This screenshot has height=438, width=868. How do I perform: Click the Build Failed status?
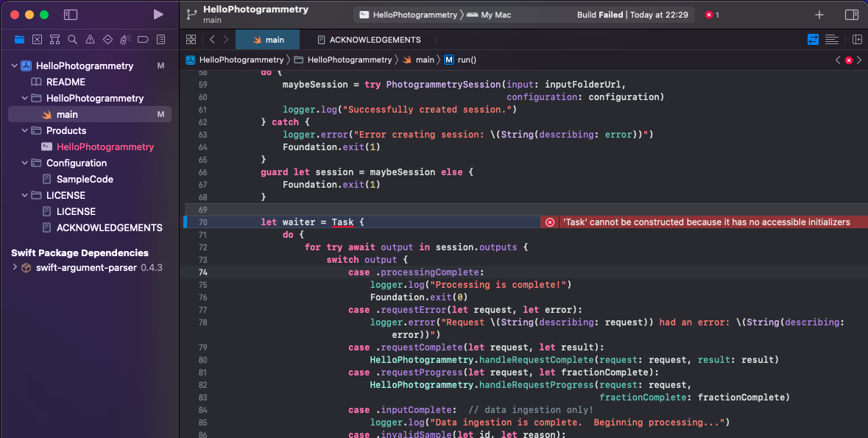pyautogui.click(x=632, y=15)
